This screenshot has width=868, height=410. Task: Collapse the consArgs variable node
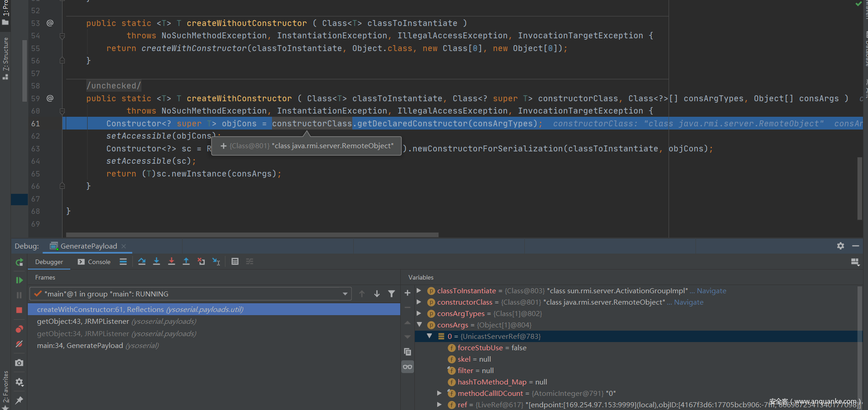419,325
